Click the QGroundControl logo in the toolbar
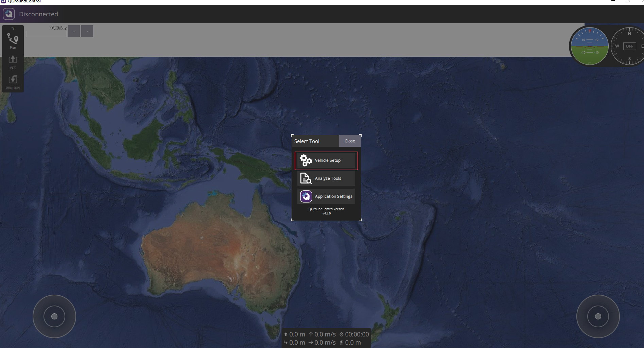Screen dimensions: 644x348 pyautogui.click(x=9, y=14)
